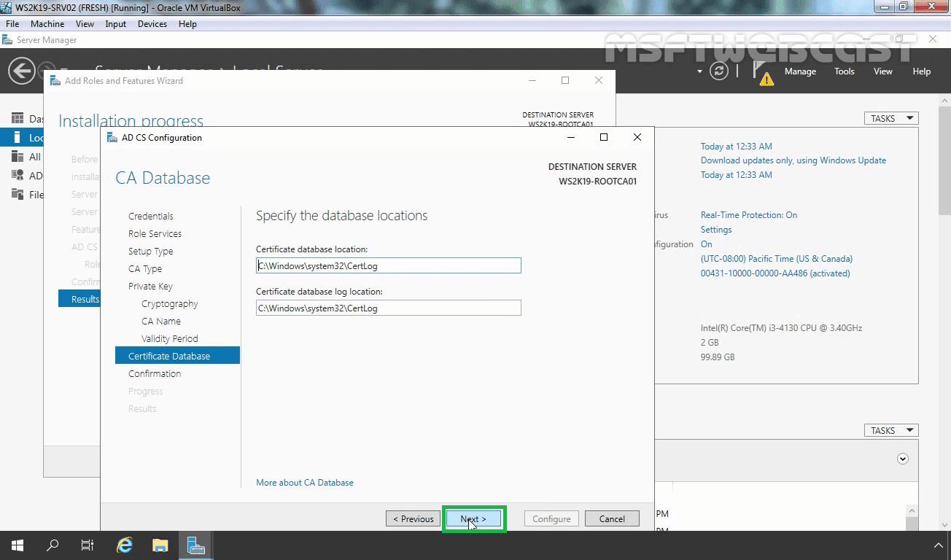Viewport: 951px width, 560px height.
Task: Click the taskbar search icon
Action: (x=53, y=545)
